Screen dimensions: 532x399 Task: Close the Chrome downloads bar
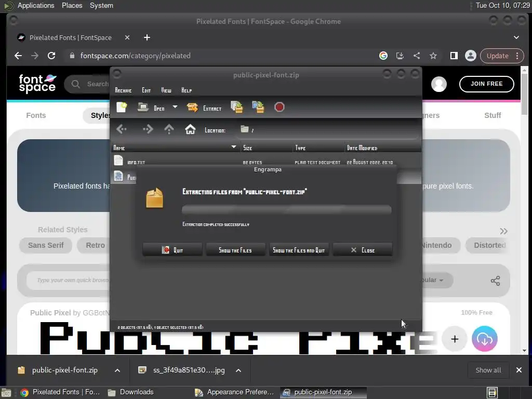519,370
